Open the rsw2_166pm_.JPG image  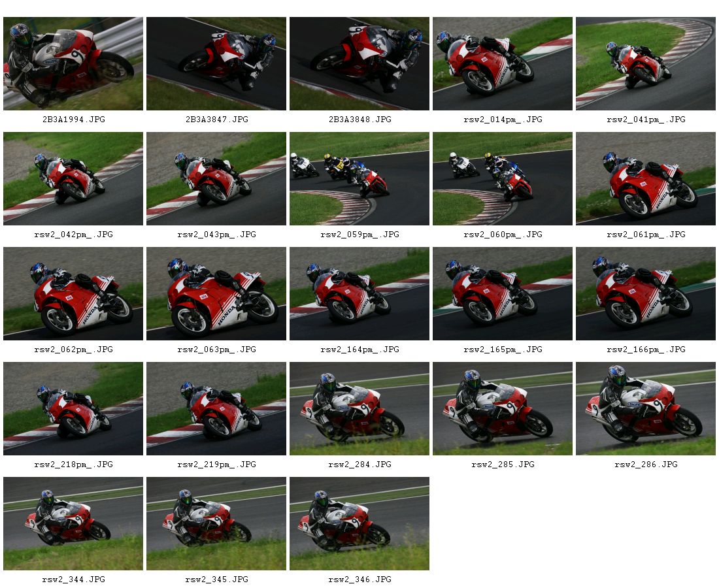[646, 294]
